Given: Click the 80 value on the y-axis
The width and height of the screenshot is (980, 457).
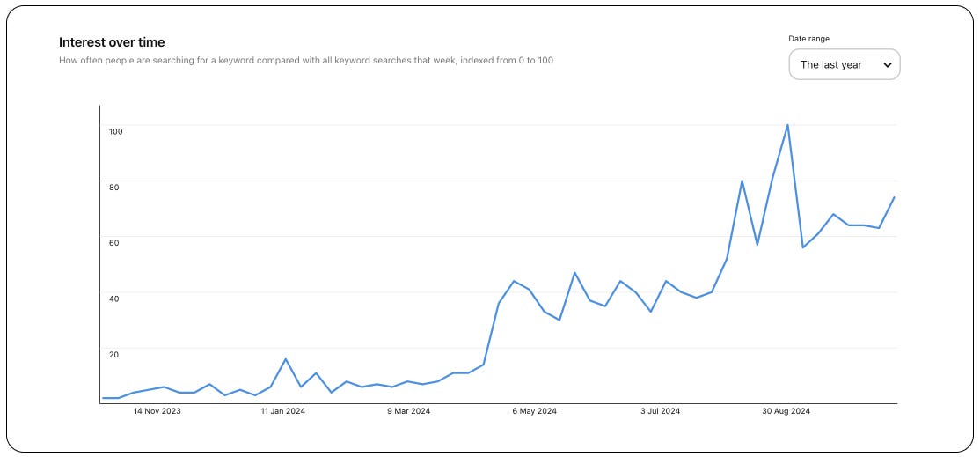Looking at the screenshot, I should (x=114, y=187).
